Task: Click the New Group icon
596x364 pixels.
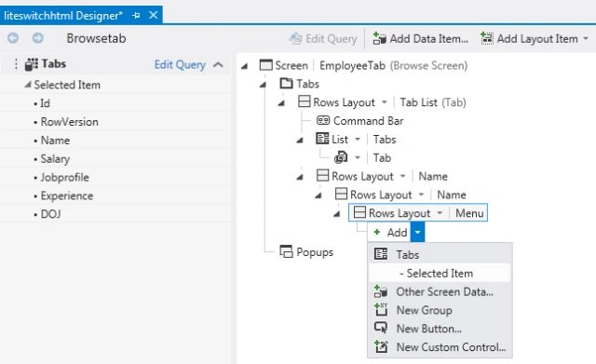Action: coord(381,310)
